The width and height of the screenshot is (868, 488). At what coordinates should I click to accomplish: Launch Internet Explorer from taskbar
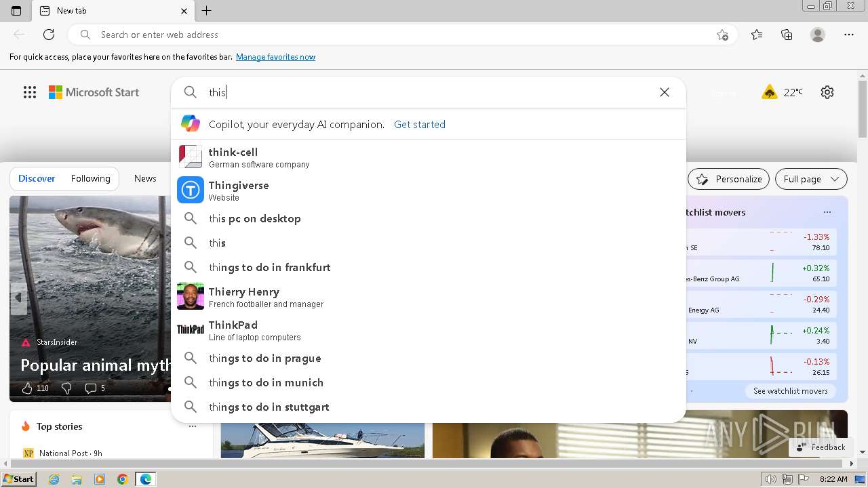(54, 479)
